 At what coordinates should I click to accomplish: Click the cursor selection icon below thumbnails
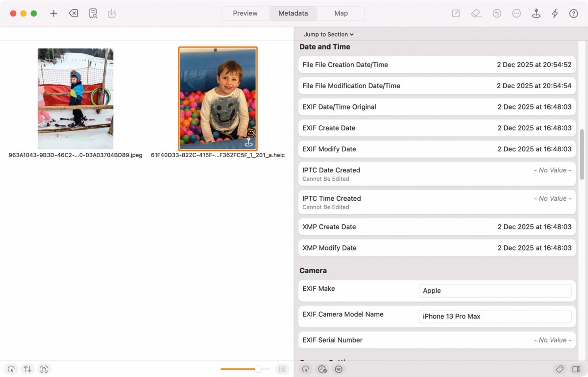pos(11,369)
